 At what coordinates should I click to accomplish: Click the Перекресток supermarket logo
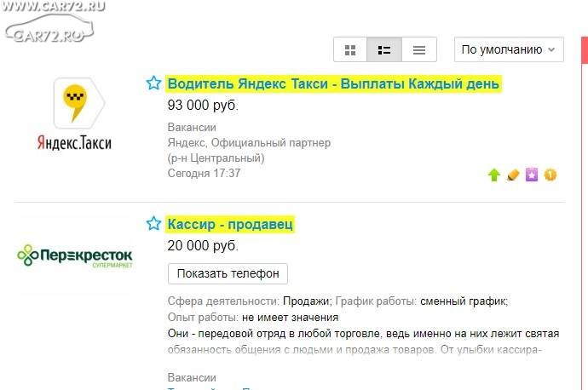75,255
